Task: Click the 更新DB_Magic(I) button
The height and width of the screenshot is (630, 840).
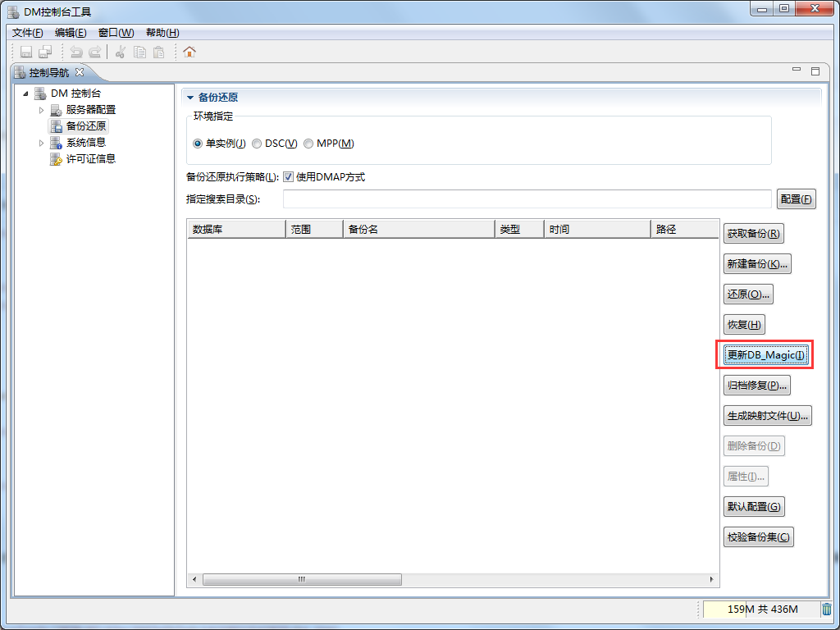Action: pyautogui.click(x=765, y=354)
